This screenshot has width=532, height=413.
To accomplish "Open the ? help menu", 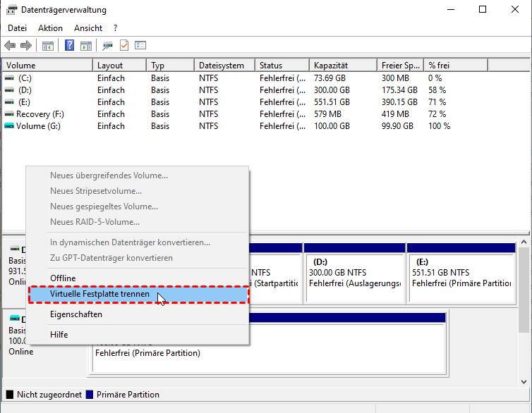I will [x=115, y=28].
